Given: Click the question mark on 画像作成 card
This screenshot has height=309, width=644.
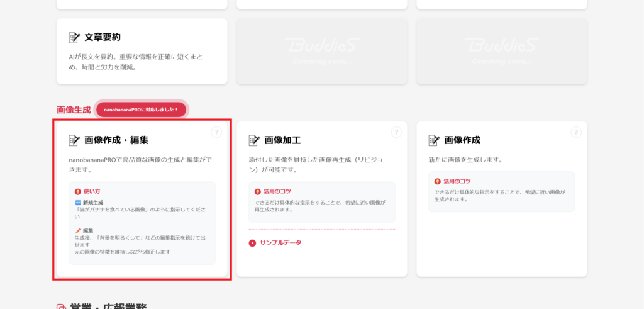Looking at the screenshot, I should pyautogui.click(x=576, y=132).
